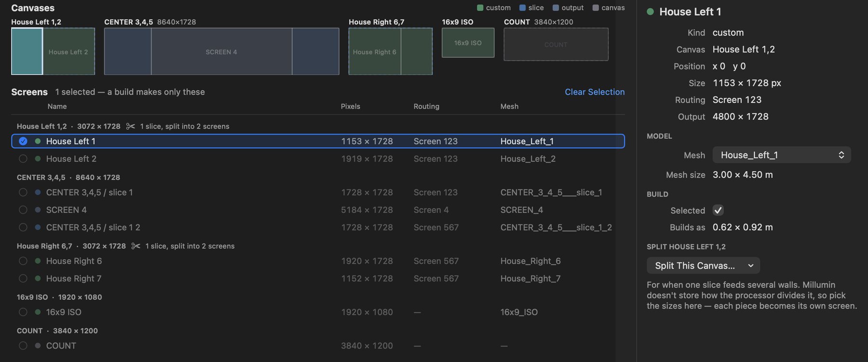Click the green dot beside the House Left 1 title

point(650,12)
